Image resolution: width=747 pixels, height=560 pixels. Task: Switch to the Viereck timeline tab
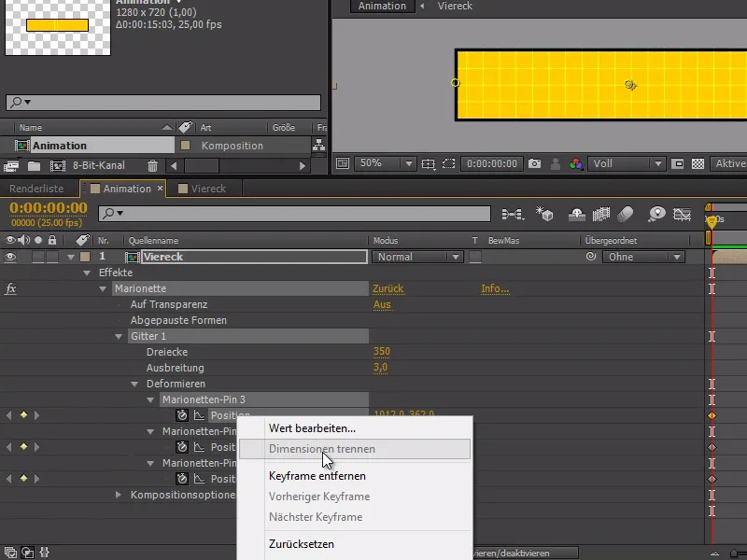coord(208,189)
